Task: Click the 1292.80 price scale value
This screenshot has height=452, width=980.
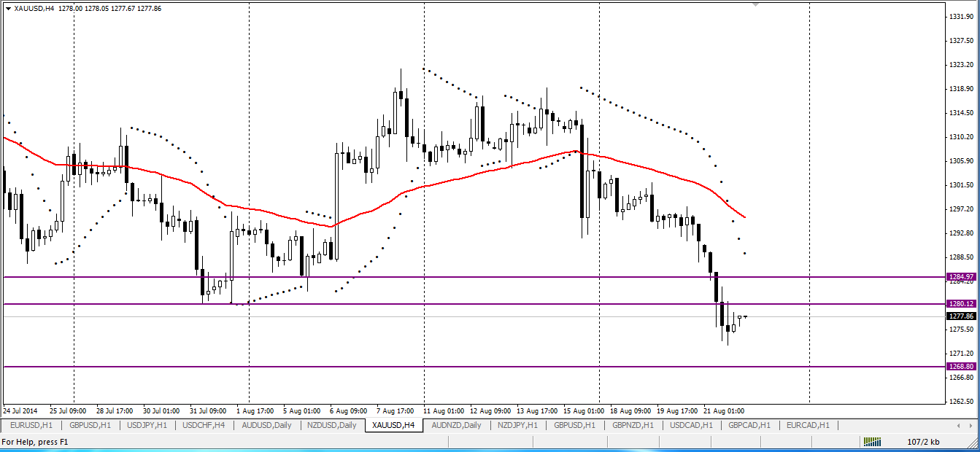Action: [x=962, y=233]
